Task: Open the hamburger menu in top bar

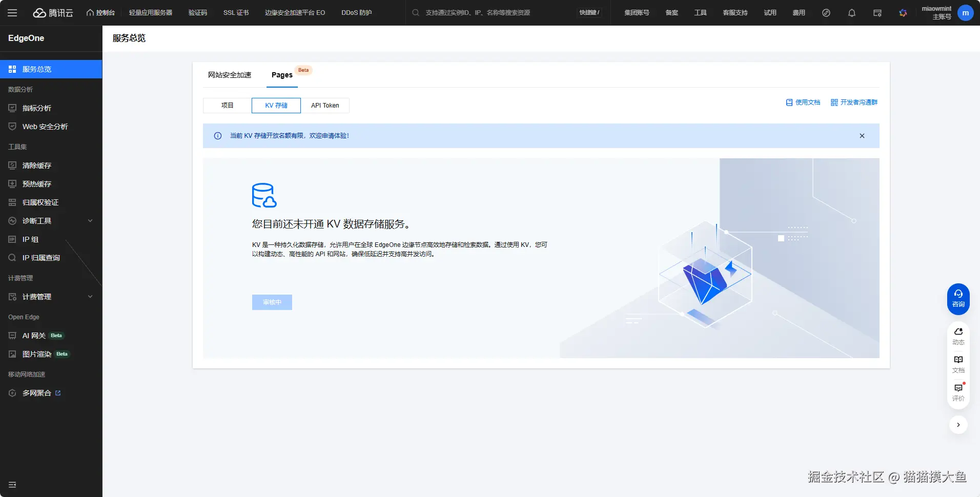Action: (12, 13)
